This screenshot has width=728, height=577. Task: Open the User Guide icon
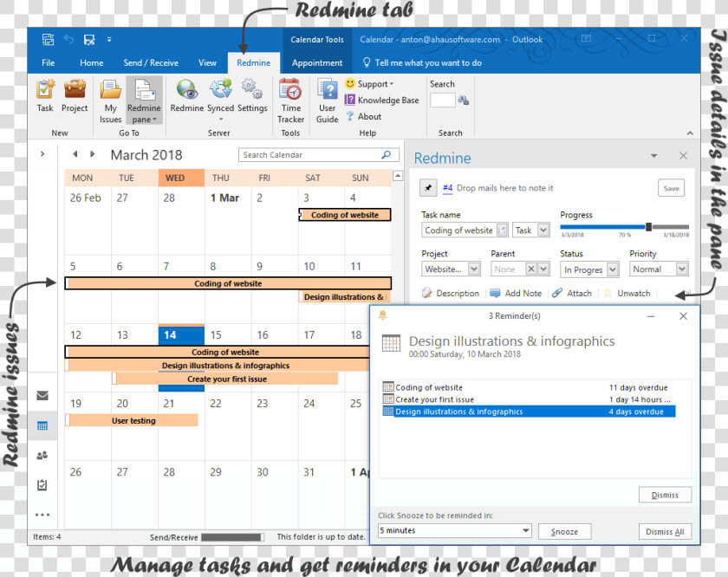[x=328, y=89]
